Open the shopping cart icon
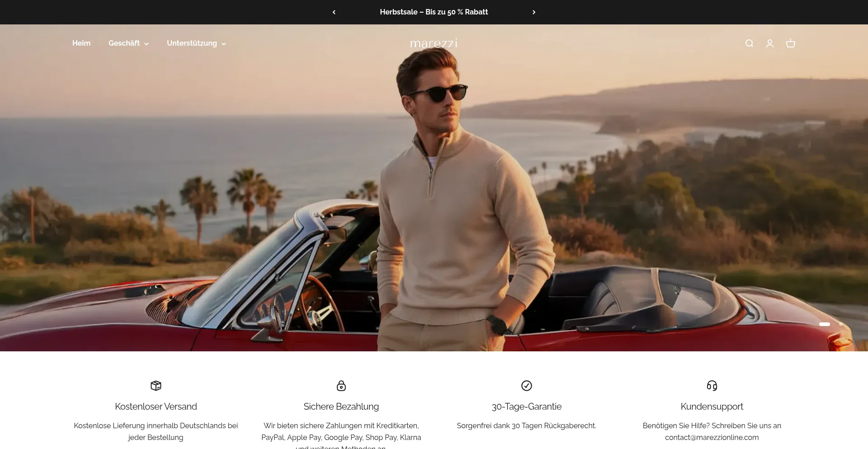Image resolution: width=868 pixels, height=449 pixels. tap(791, 43)
